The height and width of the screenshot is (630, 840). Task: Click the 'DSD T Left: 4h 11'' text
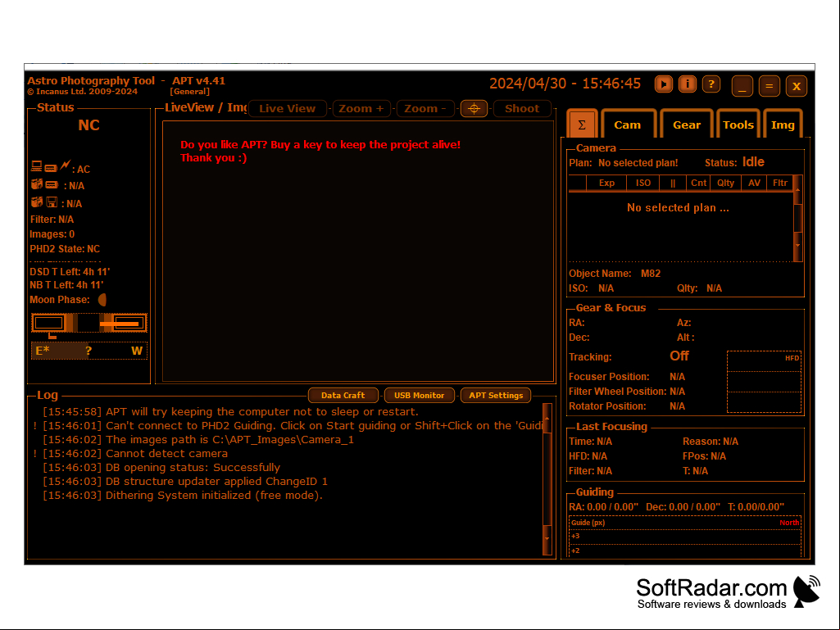[70, 272]
